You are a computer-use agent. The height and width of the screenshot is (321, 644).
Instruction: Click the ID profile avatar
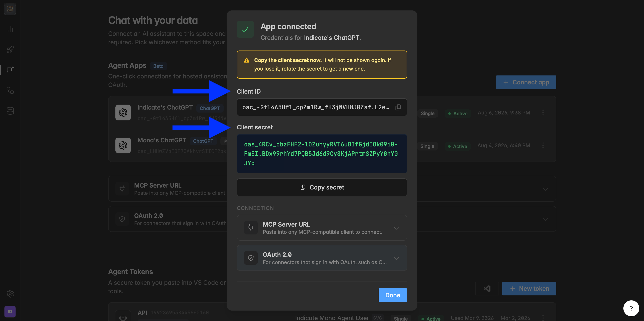[x=10, y=311]
